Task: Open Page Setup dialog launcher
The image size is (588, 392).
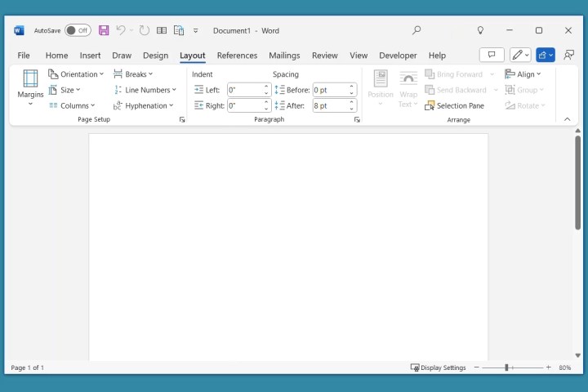Action: tap(182, 120)
